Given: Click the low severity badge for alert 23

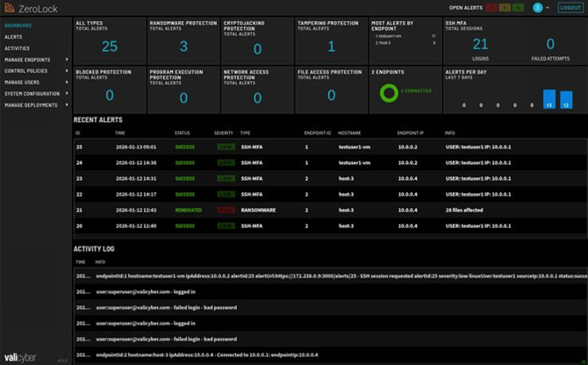Looking at the screenshot, I should [226, 178].
